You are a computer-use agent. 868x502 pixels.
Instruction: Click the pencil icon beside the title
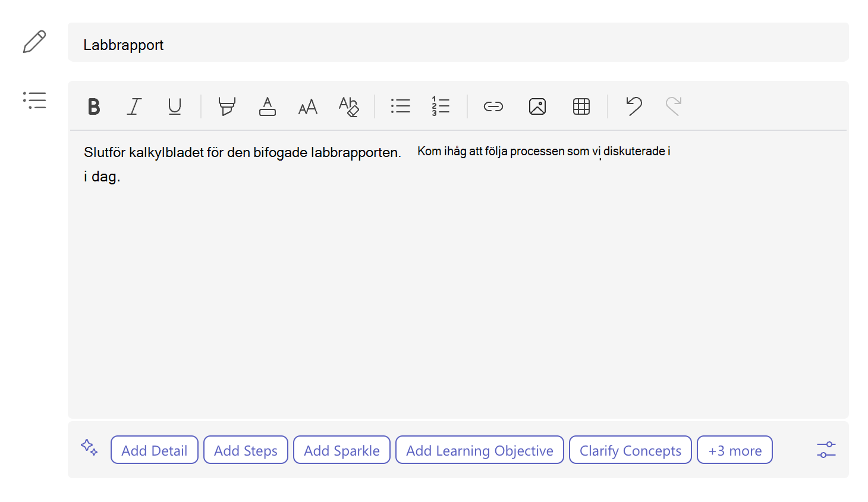click(34, 42)
